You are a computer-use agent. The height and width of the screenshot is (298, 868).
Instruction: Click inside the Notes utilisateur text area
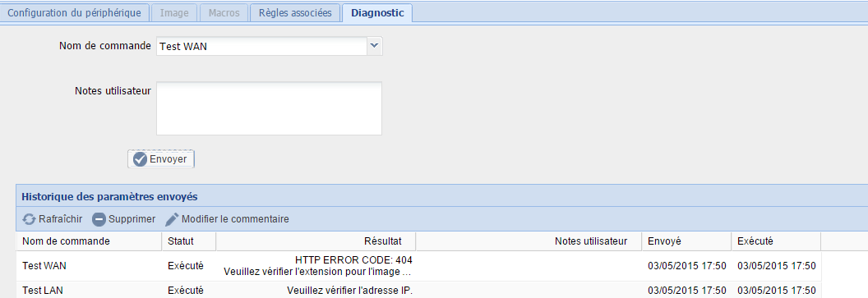269,108
